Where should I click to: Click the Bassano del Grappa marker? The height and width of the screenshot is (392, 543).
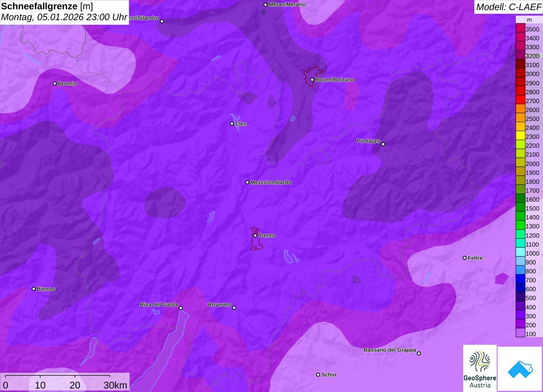(x=419, y=353)
